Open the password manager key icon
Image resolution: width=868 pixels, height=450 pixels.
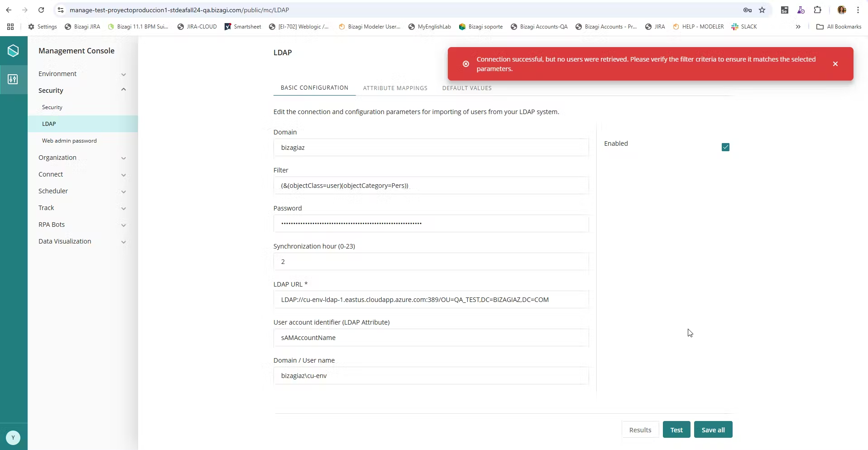[x=747, y=10]
